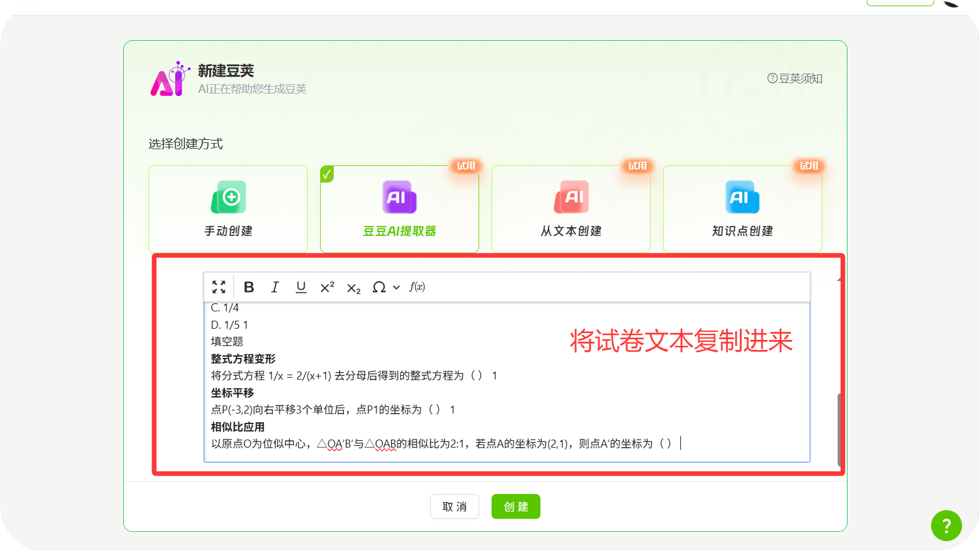
Task: Click the 填空题 line in editor
Action: (227, 342)
